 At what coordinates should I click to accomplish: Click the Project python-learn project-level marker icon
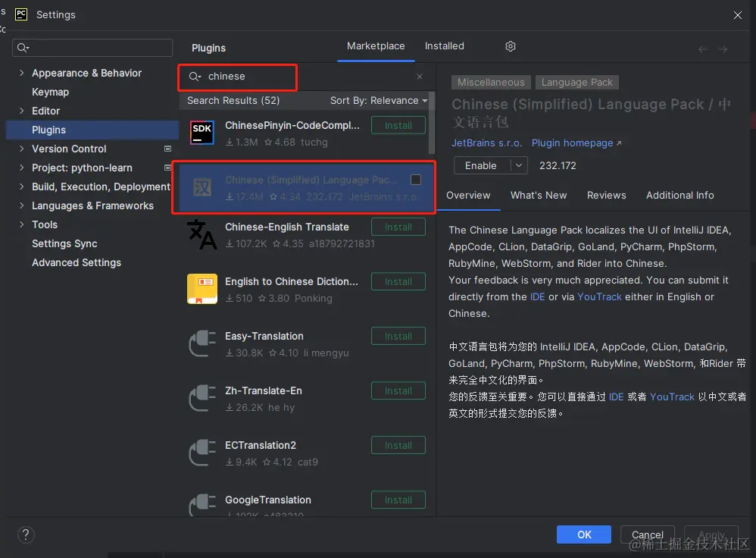(167, 168)
